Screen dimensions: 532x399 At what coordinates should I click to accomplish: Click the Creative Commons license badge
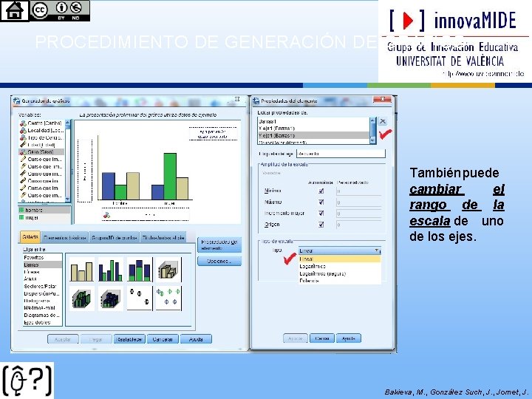[60, 10]
